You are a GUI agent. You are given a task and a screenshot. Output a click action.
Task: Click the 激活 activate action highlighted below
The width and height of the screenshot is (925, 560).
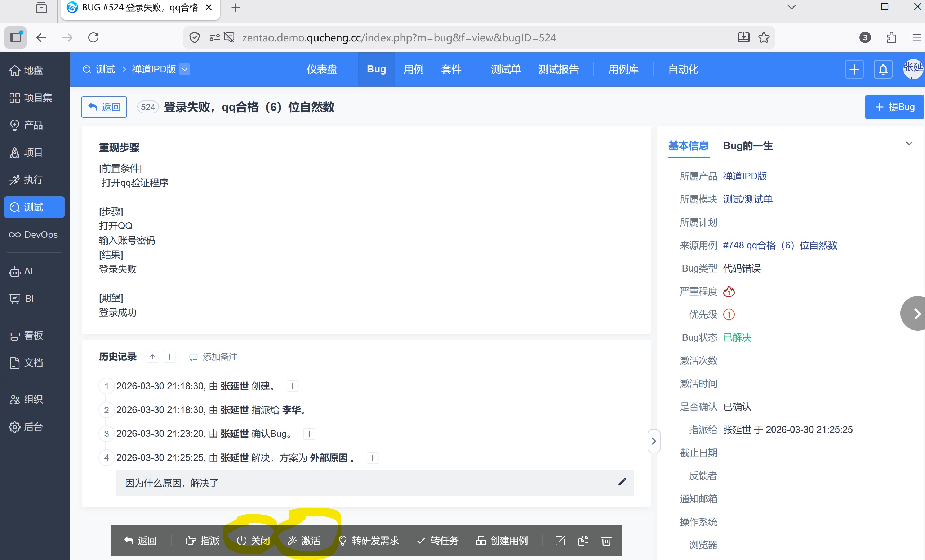click(306, 541)
